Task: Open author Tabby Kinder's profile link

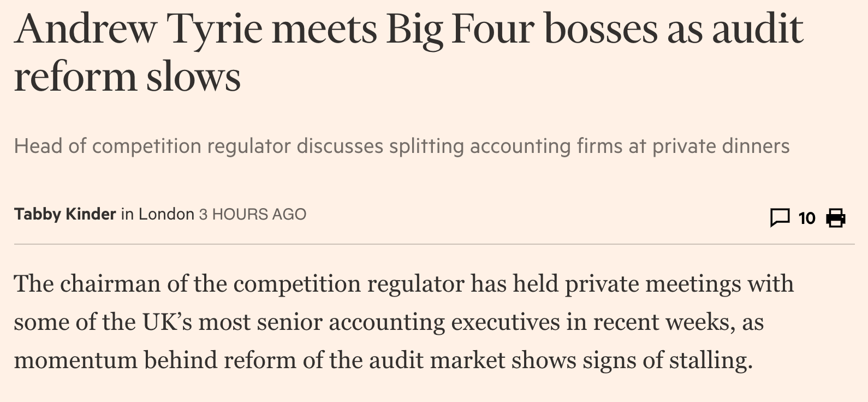Action: point(65,214)
